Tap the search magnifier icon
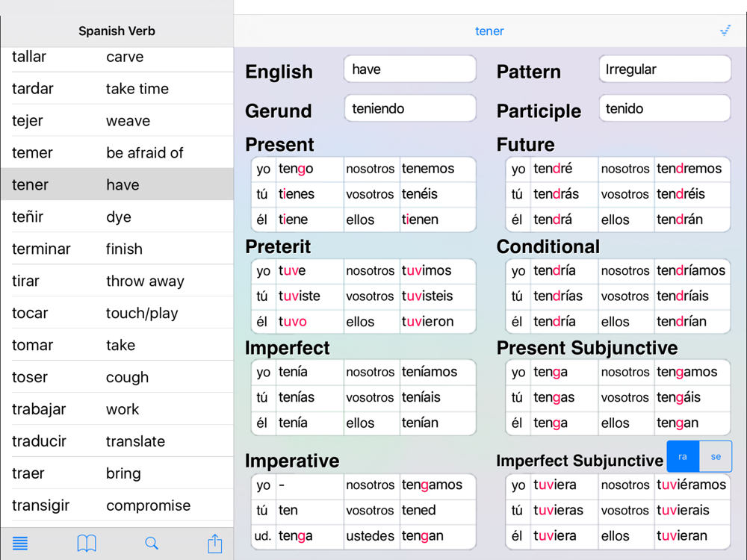Screen dimensions: 747x560 pos(152,544)
